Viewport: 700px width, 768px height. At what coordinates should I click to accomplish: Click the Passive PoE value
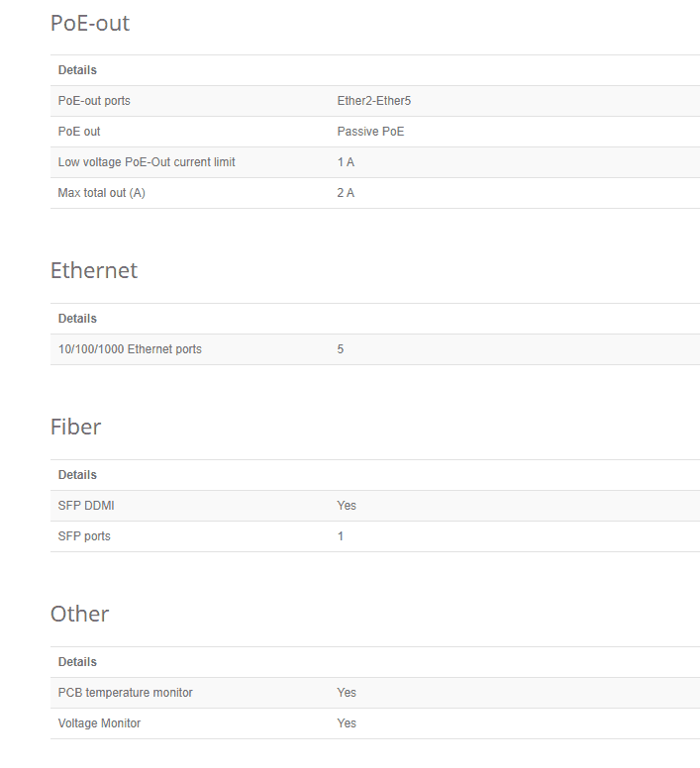pyautogui.click(x=370, y=132)
